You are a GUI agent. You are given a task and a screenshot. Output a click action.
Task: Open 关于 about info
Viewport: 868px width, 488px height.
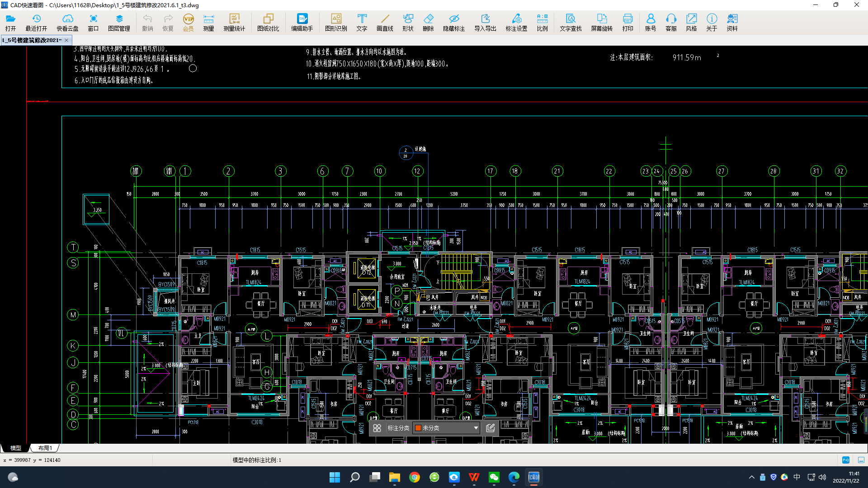pyautogui.click(x=712, y=22)
